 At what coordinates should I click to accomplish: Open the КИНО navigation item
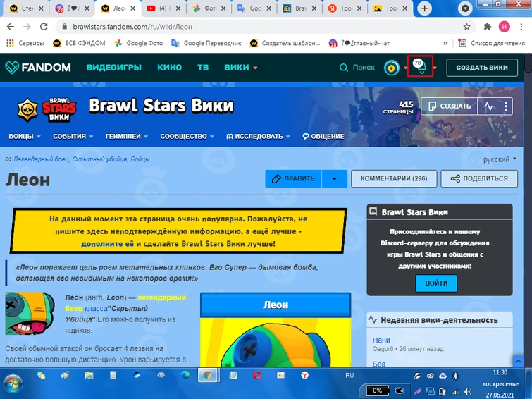tap(169, 67)
